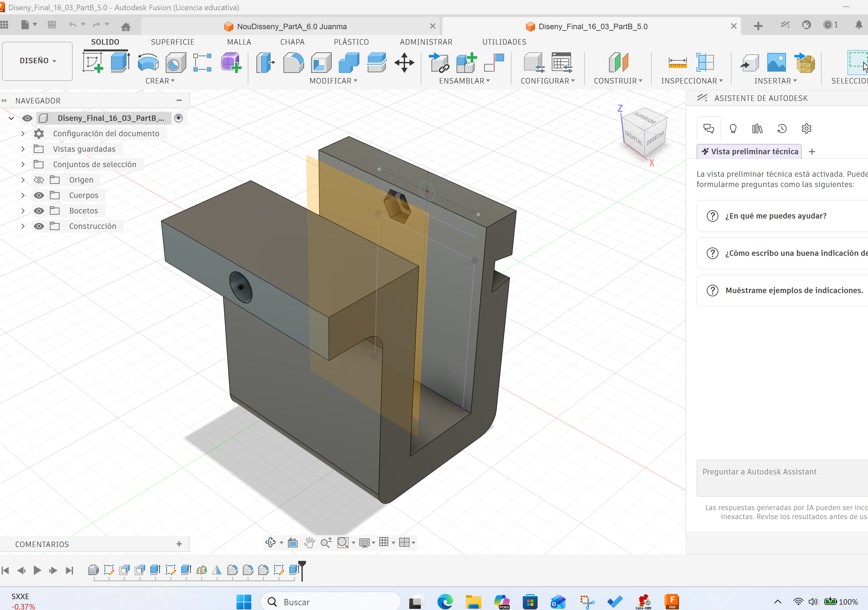Select the Revolve tool
This screenshot has height=610, width=868.
pos(148,62)
